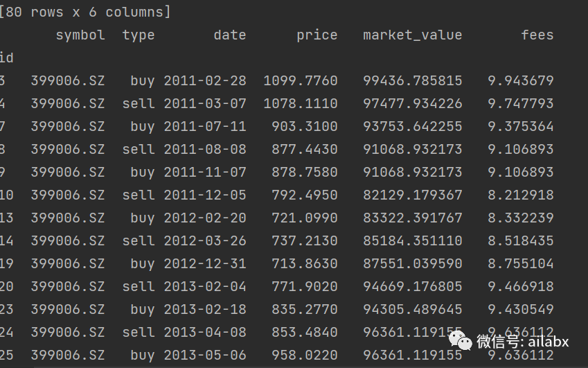Click the price 958.0220 in last row
The height and width of the screenshot is (368, 588).
pyautogui.click(x=305, y=356)
